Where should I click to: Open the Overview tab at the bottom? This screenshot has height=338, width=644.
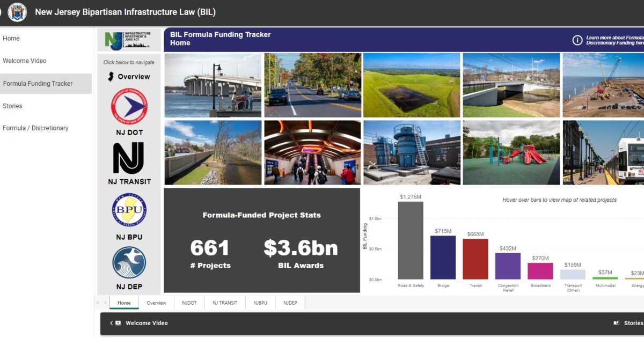(156, 302)
